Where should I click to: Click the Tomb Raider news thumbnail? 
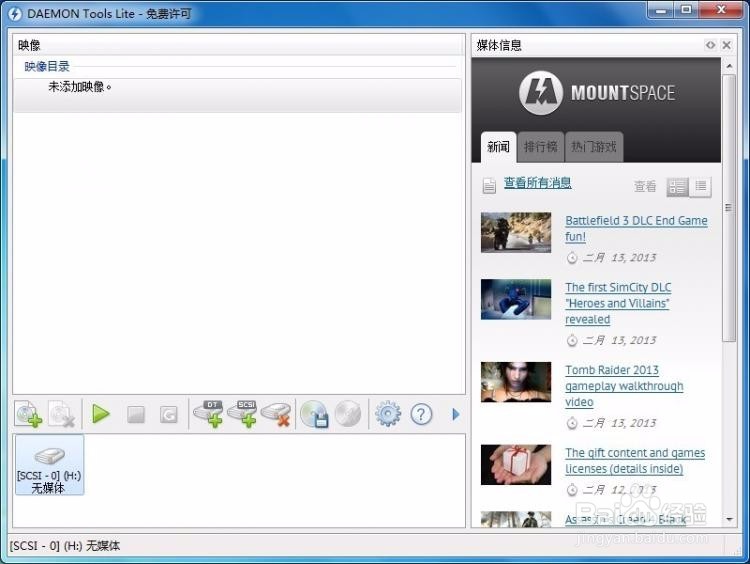click(516, 382)
